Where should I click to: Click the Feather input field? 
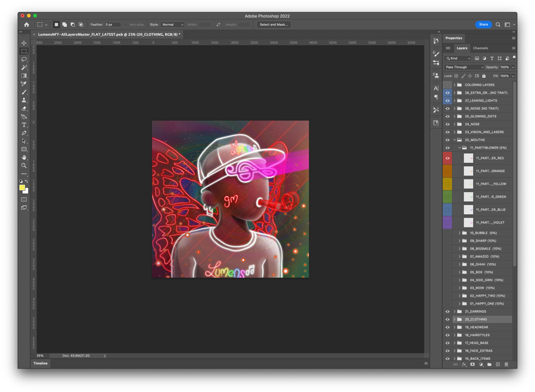coord(113,25)
